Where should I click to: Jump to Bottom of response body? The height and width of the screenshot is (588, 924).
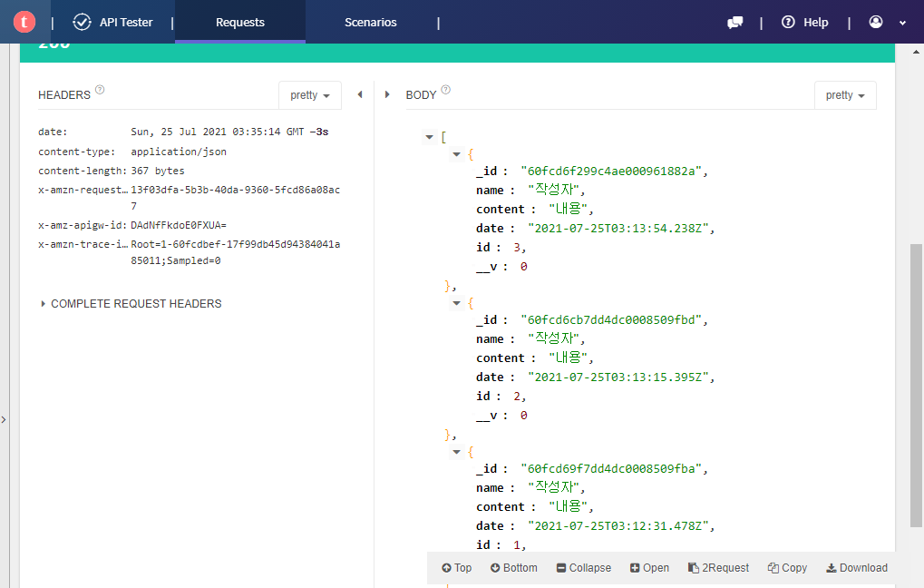tap(514, 568)
